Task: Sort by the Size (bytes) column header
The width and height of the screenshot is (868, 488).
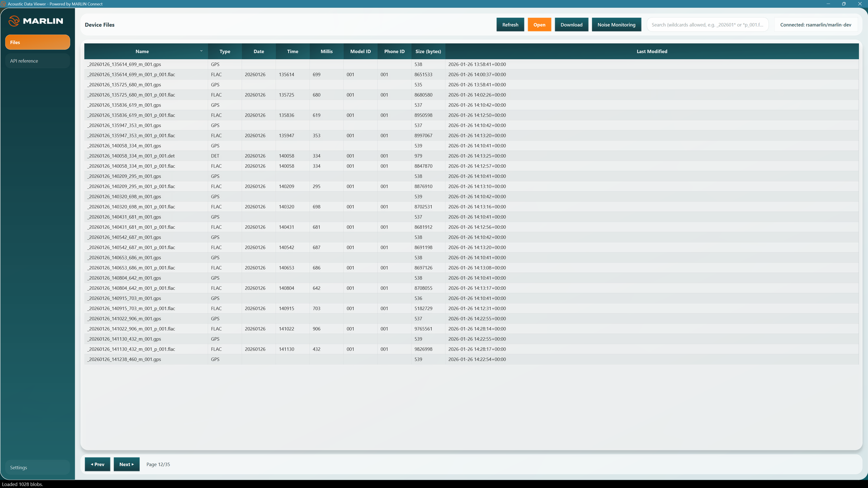Action: pyautogui.click(x=428, y=52)
